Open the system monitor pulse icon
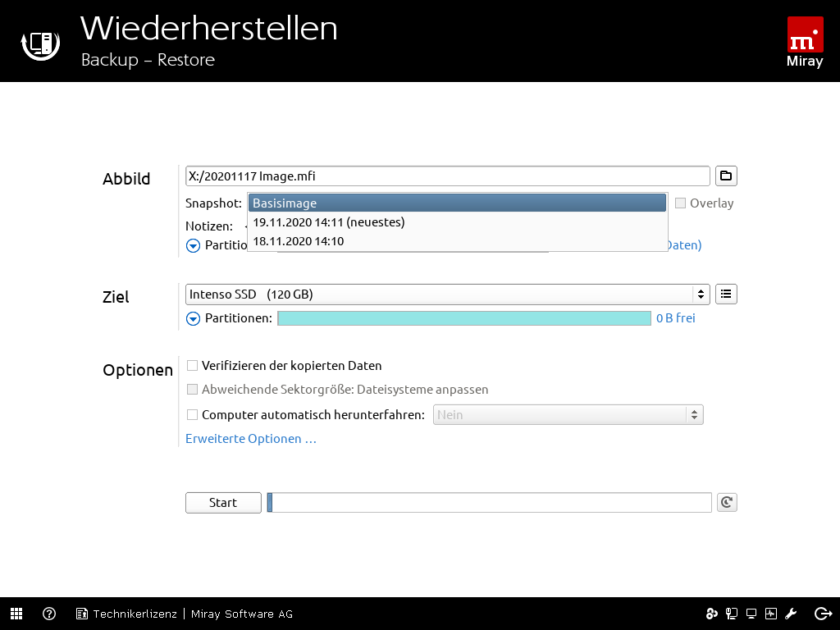 click(x=771, y=614)
